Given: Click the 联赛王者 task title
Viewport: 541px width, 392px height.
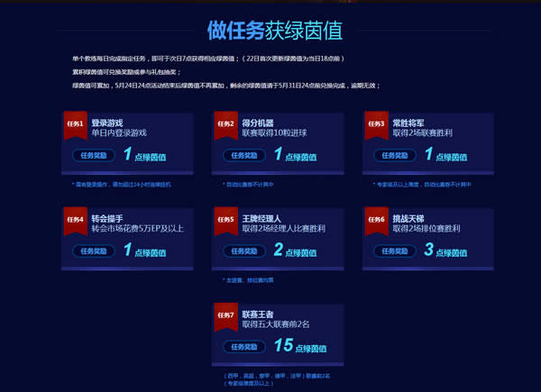Looking at the screenshot, I should coord(258,313).
